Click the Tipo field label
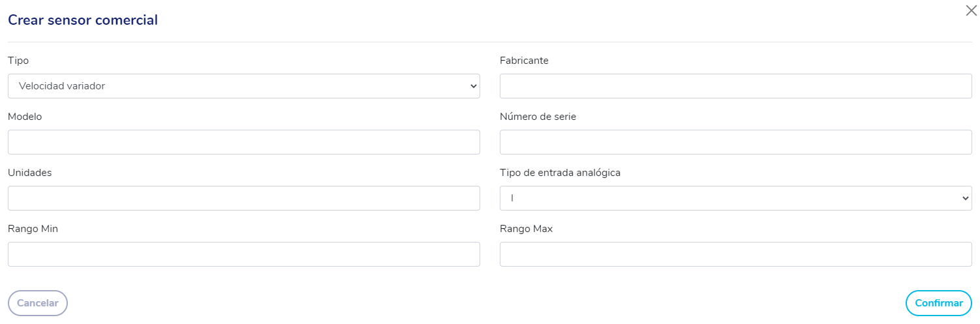Viewport: 980px width, 324px height. pyautogui.click(x=18, y=61)
